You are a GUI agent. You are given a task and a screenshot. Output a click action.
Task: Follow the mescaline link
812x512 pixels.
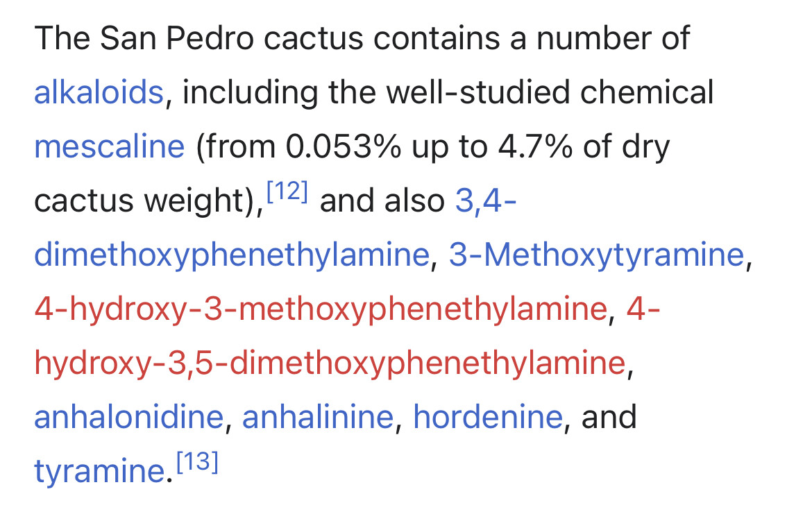pos(109,146)
